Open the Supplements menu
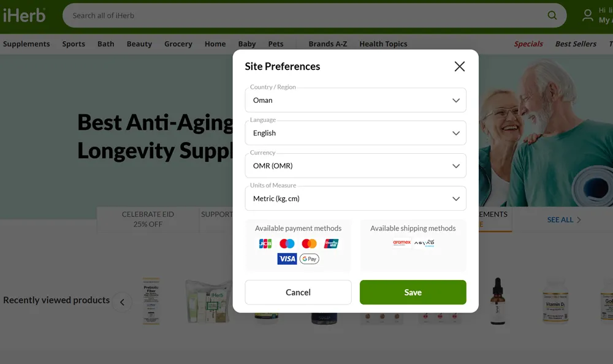 point(26,44)
